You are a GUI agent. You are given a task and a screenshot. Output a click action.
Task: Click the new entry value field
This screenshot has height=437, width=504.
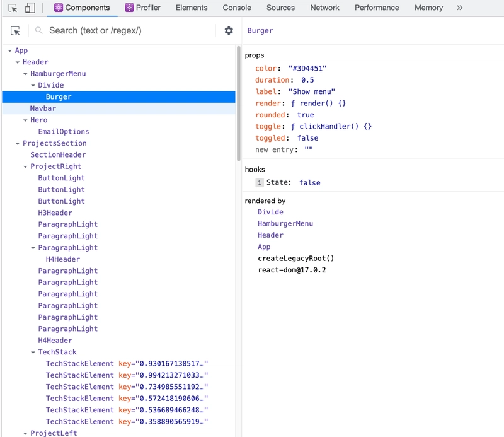click(x=309, y=149)
